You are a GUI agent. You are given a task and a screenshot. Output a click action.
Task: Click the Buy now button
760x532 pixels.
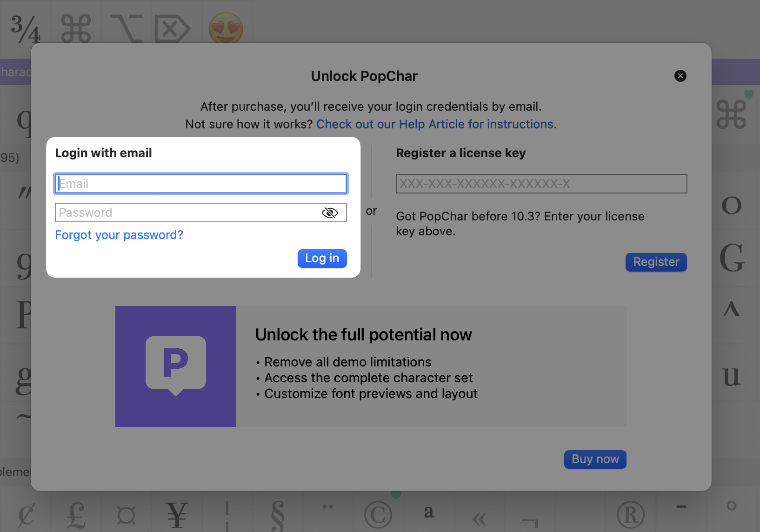595,459
